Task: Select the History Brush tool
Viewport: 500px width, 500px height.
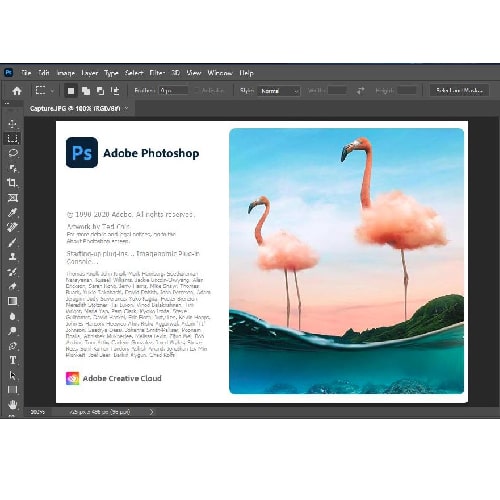Action: coord(13,272)
